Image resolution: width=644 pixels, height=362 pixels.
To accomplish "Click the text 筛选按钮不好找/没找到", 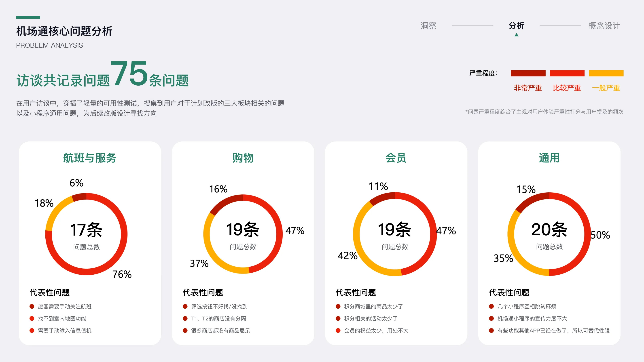I will tap(219, 307).
